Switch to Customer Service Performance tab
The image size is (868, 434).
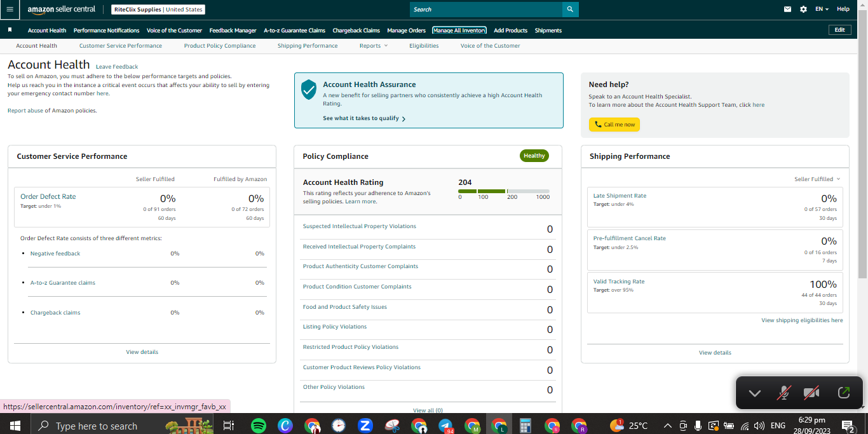pyautogui.click(x=121, y=46)
